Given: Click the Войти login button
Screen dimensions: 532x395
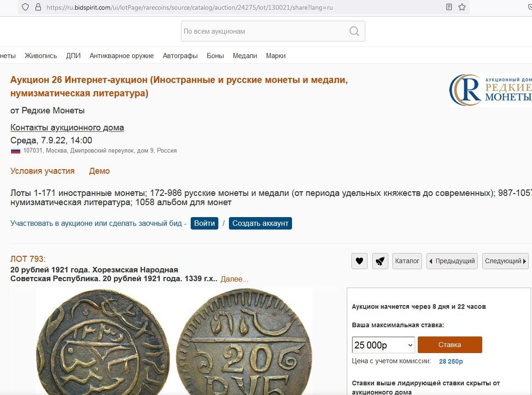Looking at the screenshot, I should [x=204, y=224].
